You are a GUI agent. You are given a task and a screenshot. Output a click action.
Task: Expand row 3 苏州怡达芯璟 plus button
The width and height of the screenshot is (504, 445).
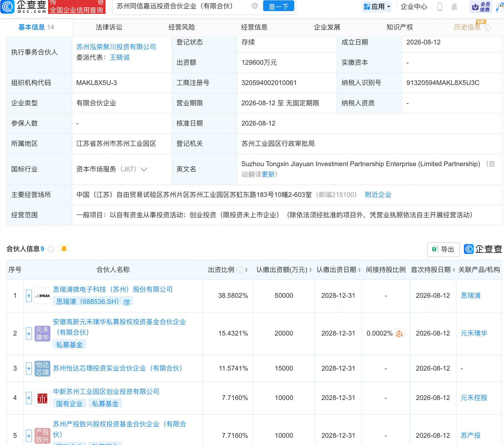pos(29,369)
